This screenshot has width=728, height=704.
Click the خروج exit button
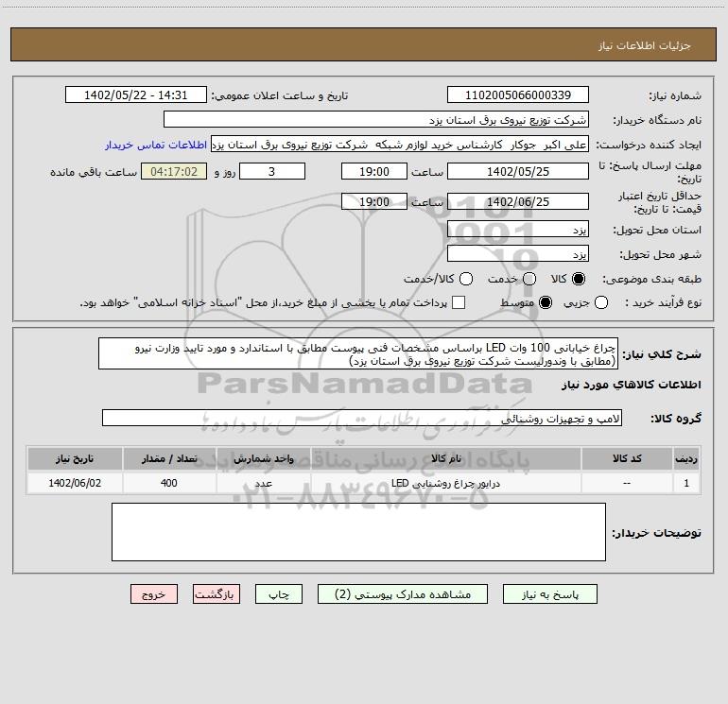[x=154, y=594]
